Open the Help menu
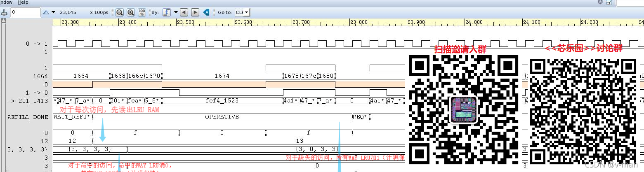The image size is (644, 172). 23,2
